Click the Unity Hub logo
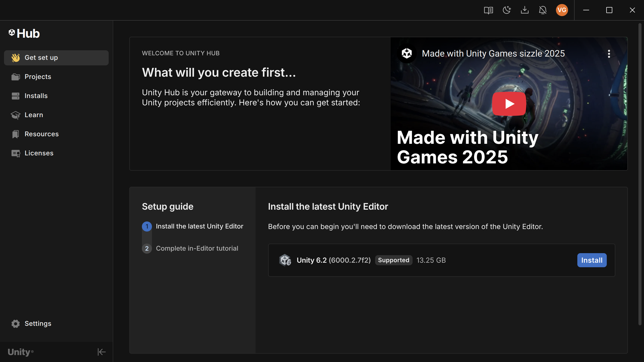Viewport: 644px width, 362px height. click(24, 33)
